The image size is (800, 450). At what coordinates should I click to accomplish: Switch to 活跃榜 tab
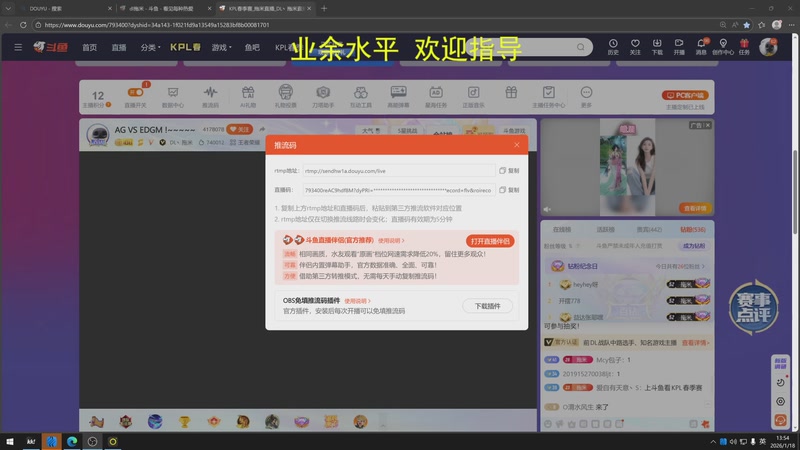(606, 230)
